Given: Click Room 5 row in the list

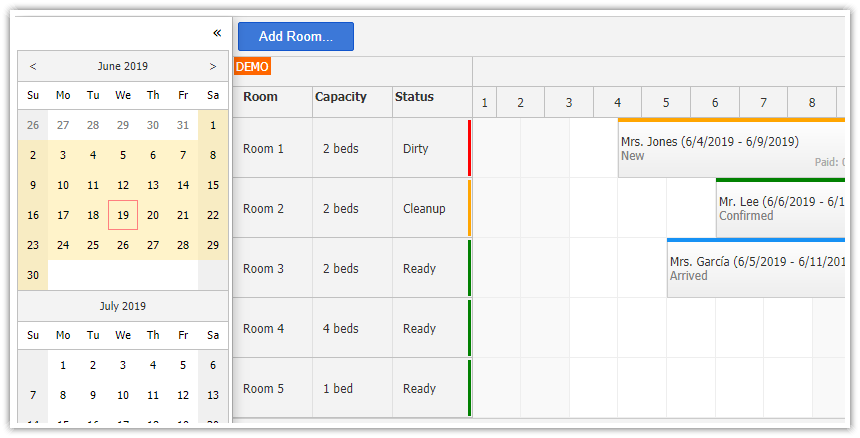Looking at the screenshot, I should click(264, 388).
